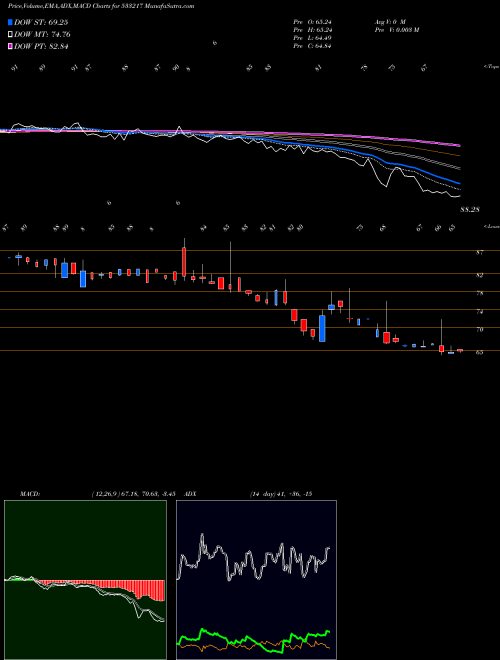
Task: Click the 'Pre L: 64.49' low value
Action: tap(312, 38)
